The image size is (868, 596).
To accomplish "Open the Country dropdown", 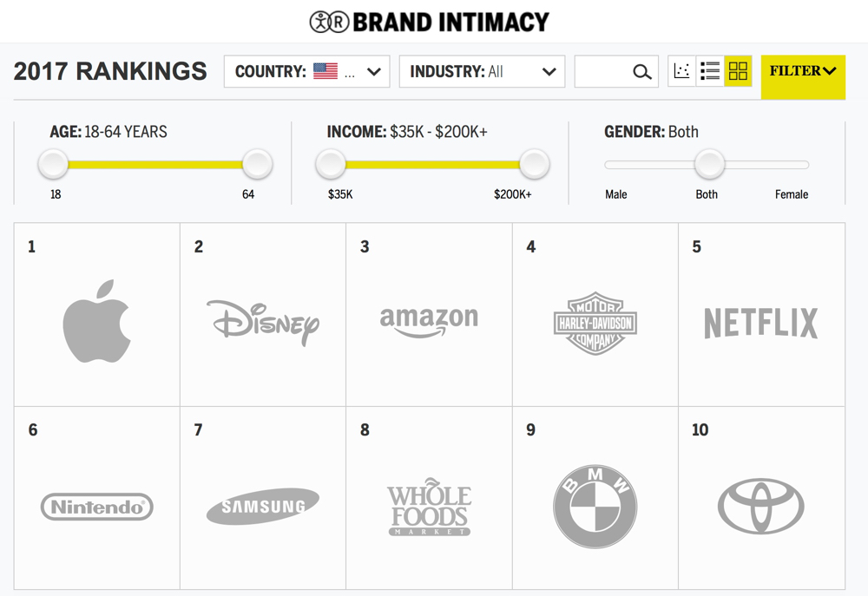I will pyautogui.click(x=307, y=71).
